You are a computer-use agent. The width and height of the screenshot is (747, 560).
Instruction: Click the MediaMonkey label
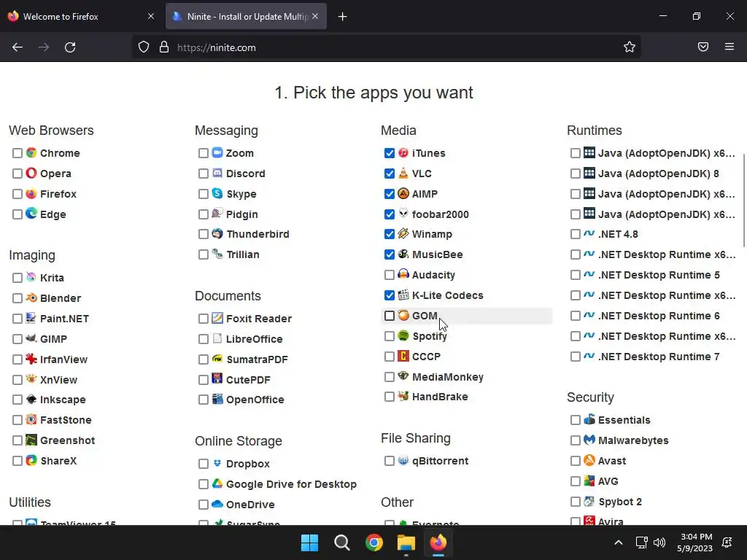coord(448,377)
